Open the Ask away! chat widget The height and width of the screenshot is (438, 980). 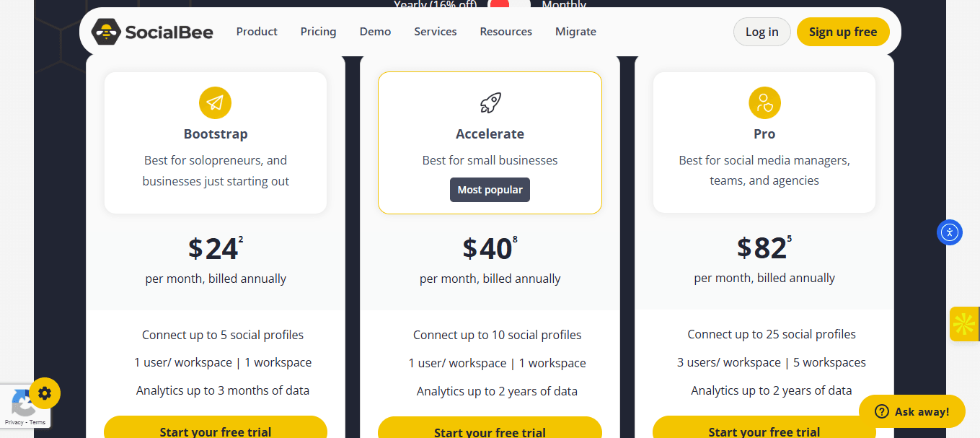click(x=911, y=411)
